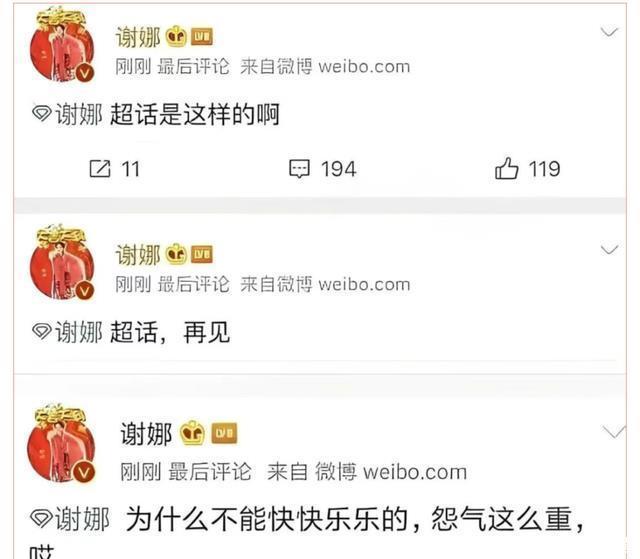Open 谢娜 超话 link in the third post
Image resolution: width=640 pixels, height=559 pixels.
(x=70, y=519)
